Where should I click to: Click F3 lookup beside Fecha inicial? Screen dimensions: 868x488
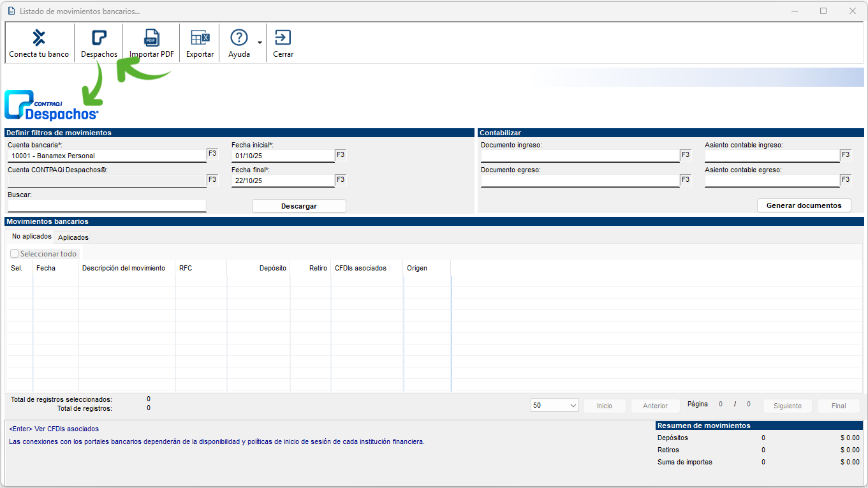[x=341, y=154]
